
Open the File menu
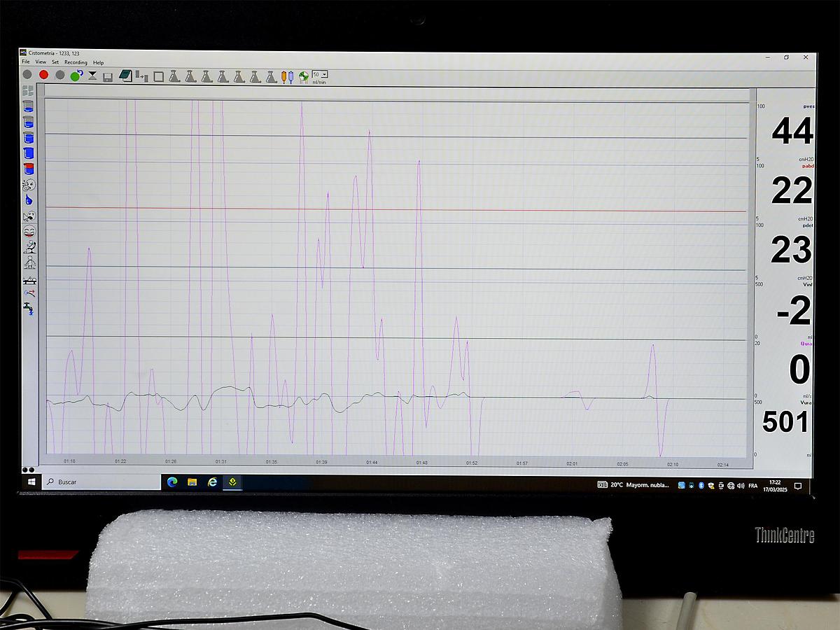click(x=26, y=62)
